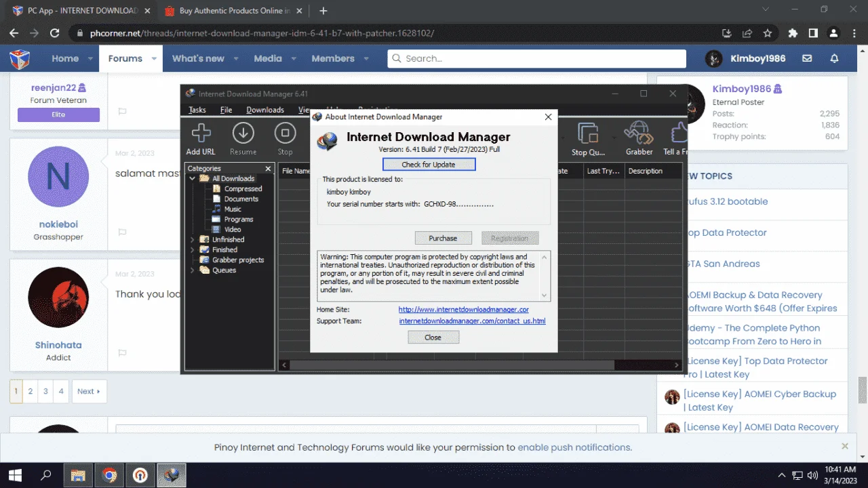Click the Chrome share page icon
The width and height of the screenshot is (868, 488).
click(x=747, y=33)
